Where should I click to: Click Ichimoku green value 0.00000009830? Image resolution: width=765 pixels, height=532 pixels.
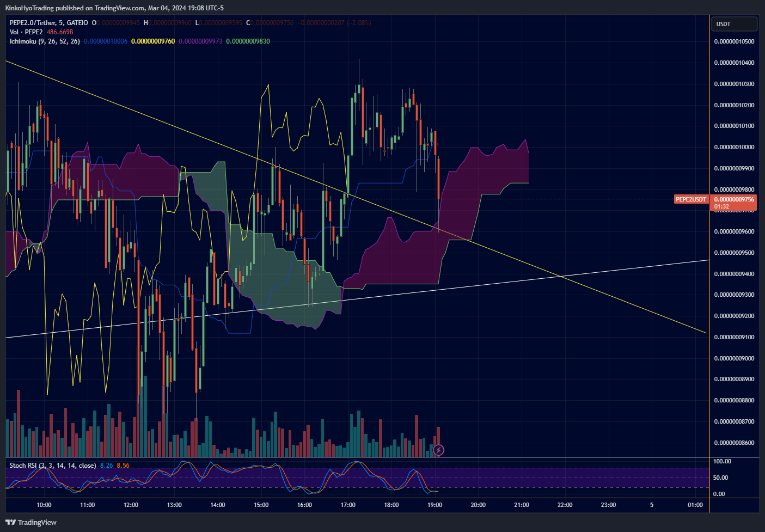[248, 41]
